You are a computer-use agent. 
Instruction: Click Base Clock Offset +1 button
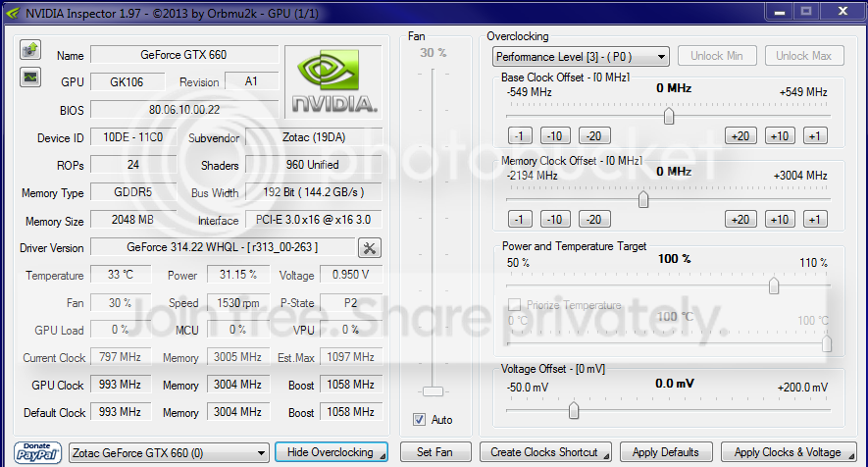click(x=815, y=135)
